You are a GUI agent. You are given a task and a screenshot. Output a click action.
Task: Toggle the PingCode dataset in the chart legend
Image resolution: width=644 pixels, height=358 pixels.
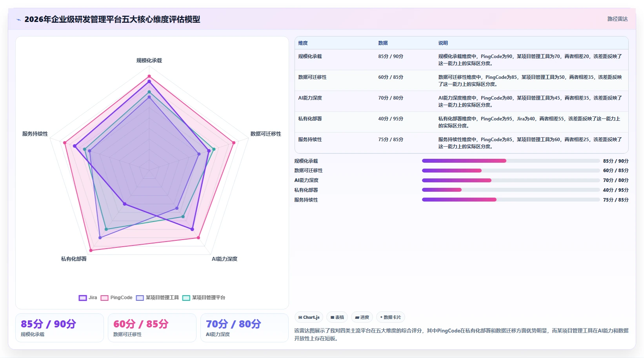pos(116,298)
